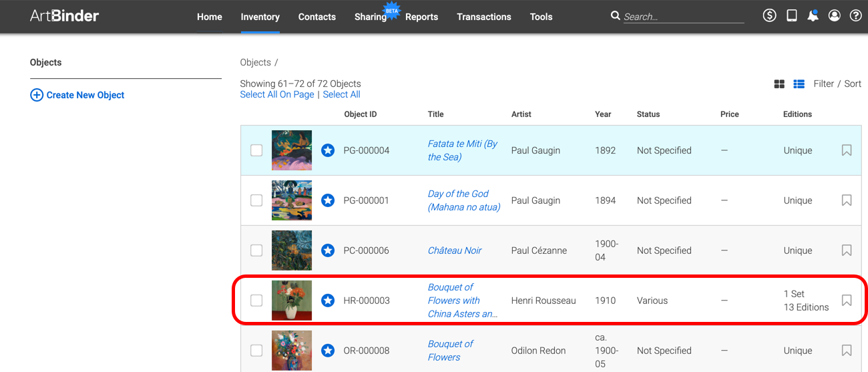This screenshot has height=372, width=868.
Task: Open the Reports menu
Action: 421,17
